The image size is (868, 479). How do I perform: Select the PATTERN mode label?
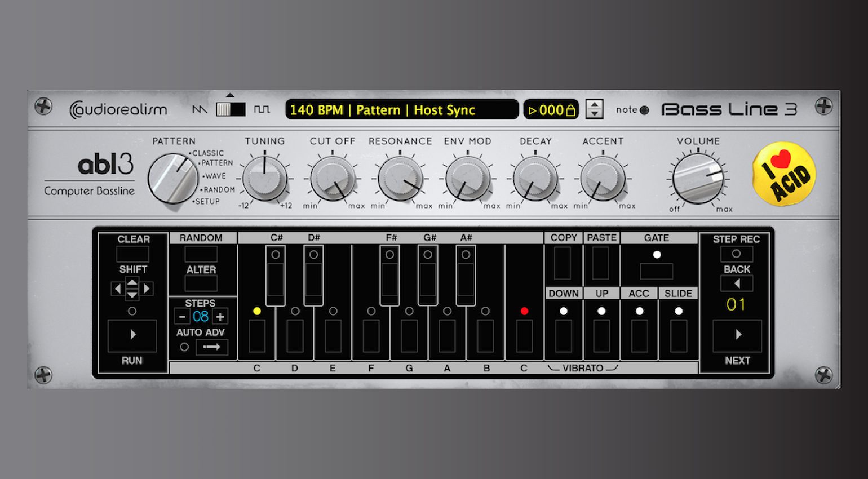(x=217, y=163)
